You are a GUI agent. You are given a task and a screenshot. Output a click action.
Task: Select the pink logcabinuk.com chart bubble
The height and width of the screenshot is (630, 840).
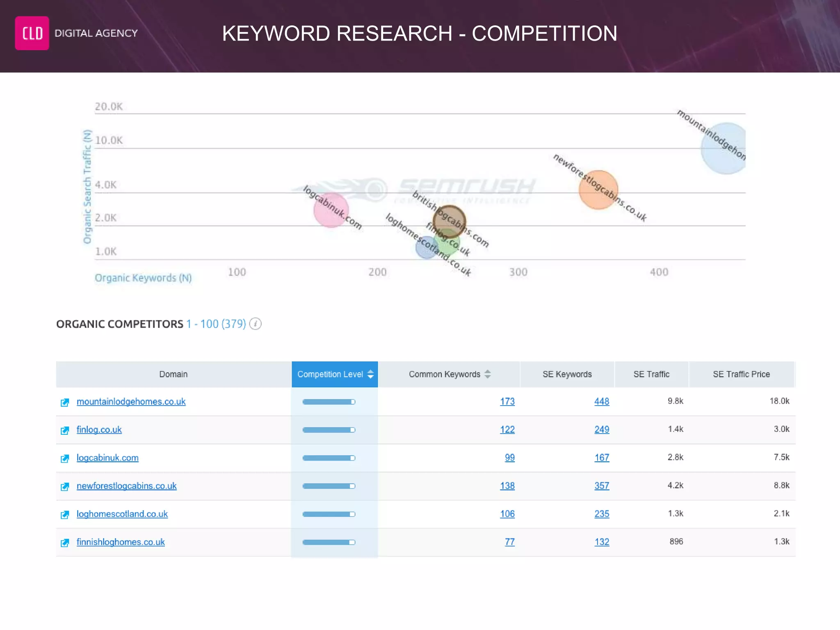tap(331, 210)
